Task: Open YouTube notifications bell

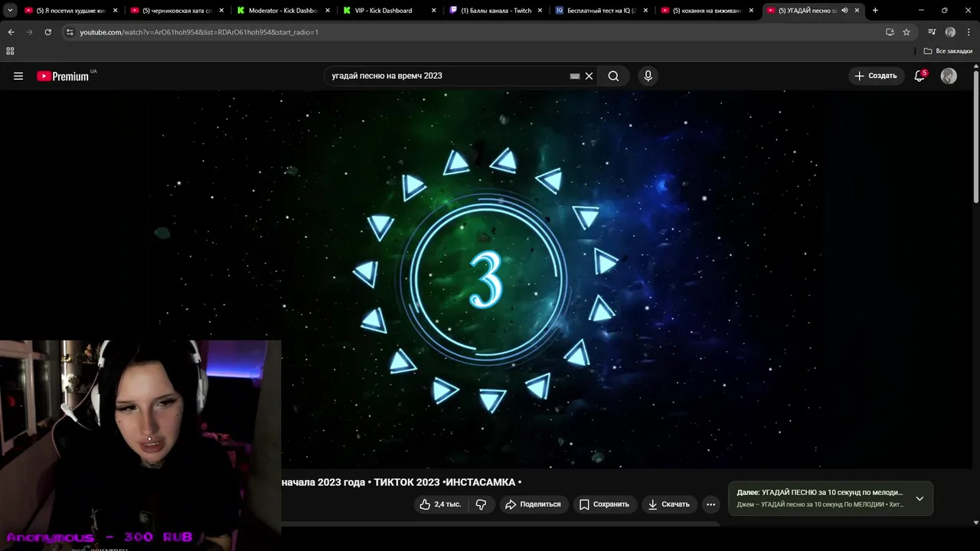Action: (x=920, y=76)
